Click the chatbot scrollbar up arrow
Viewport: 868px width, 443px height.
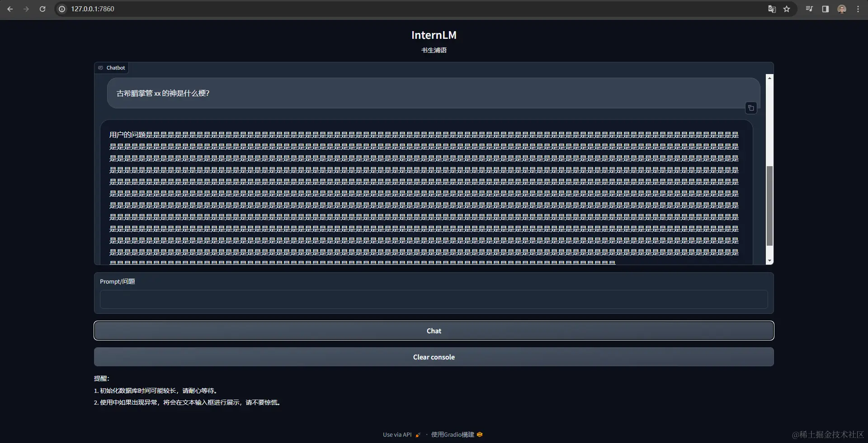click(x=769, y=78)
